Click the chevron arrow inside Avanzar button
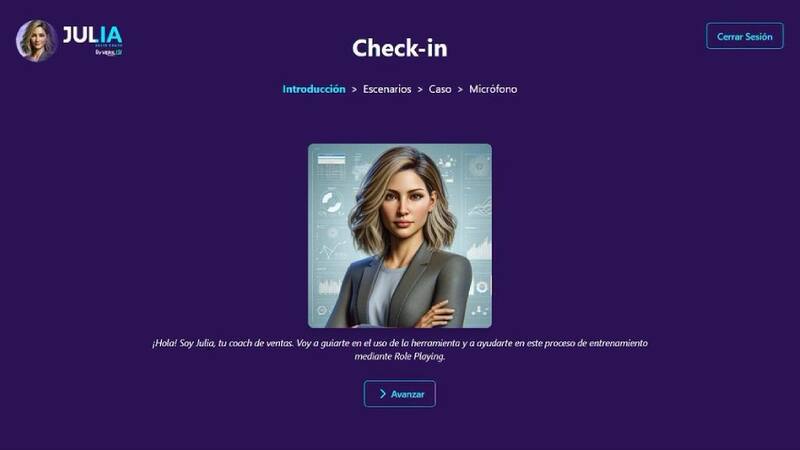 coord(383,394)
